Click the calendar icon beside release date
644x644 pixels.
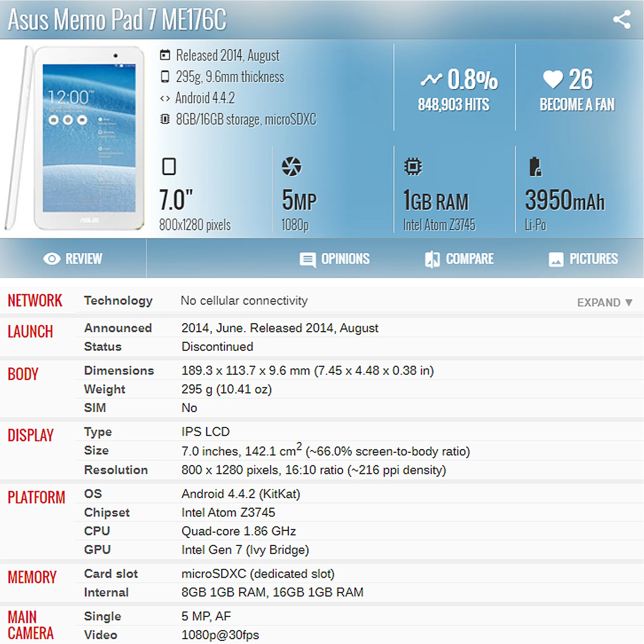(165, 55)
